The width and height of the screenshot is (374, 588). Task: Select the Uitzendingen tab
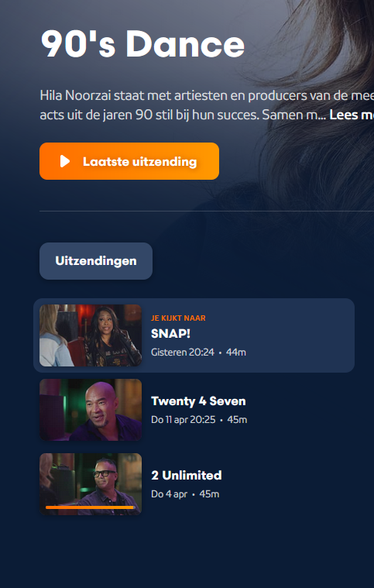tap(96, 261)
